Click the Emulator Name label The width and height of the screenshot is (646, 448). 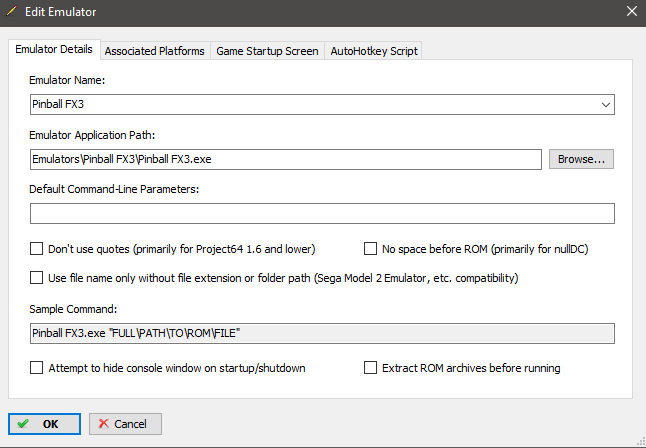click(67, 80)
